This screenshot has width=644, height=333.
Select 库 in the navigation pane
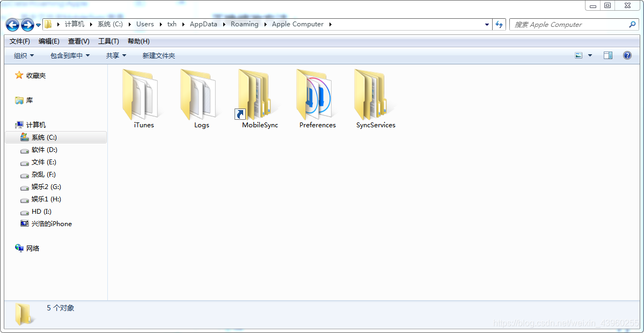24,100
